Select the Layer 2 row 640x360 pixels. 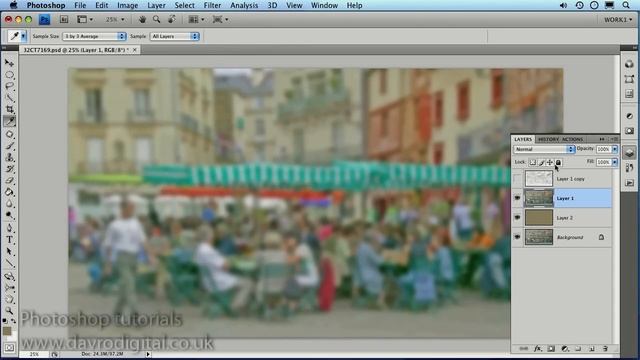tap(562, 218)
